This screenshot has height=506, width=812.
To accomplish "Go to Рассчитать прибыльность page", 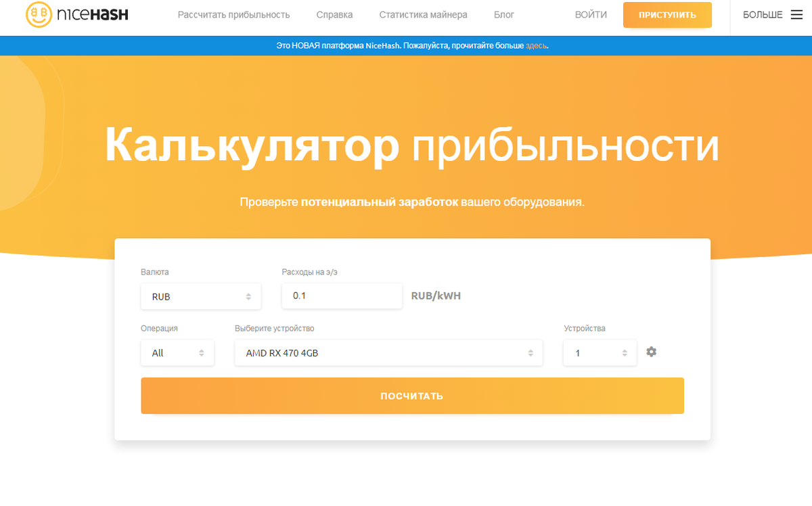I will tap(233, 15).
